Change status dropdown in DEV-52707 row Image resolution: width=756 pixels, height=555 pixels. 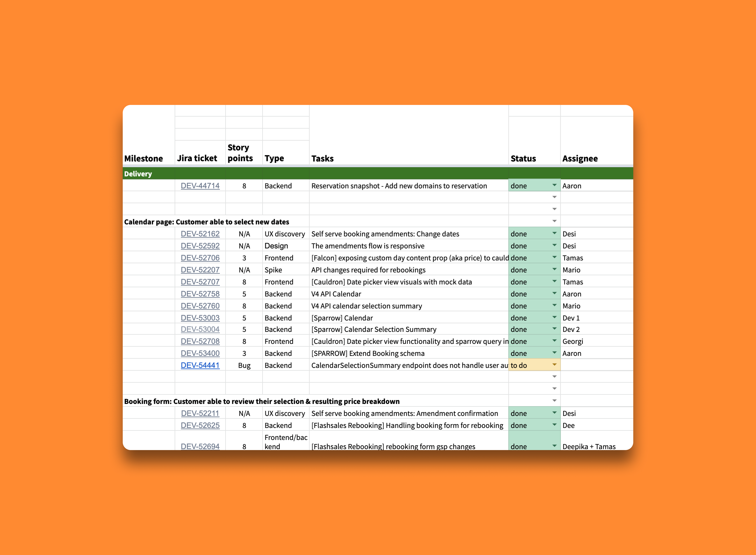tap(554, 281)
